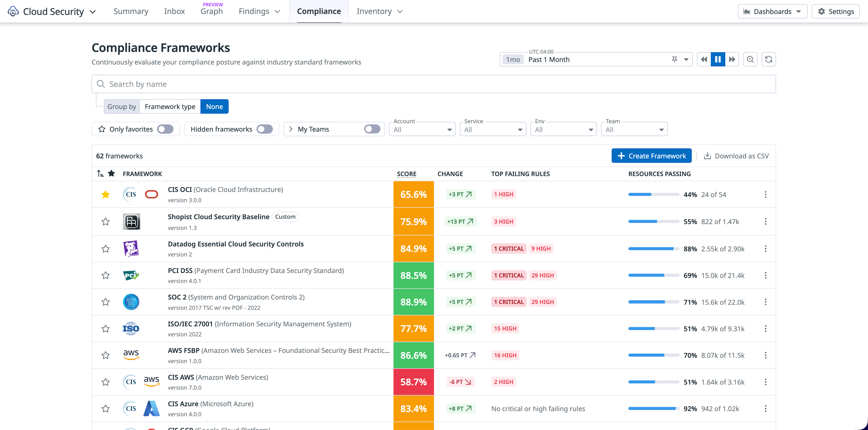Click the sort order icon in table header
Screen dimensions: 868x430
click(100, 174)
